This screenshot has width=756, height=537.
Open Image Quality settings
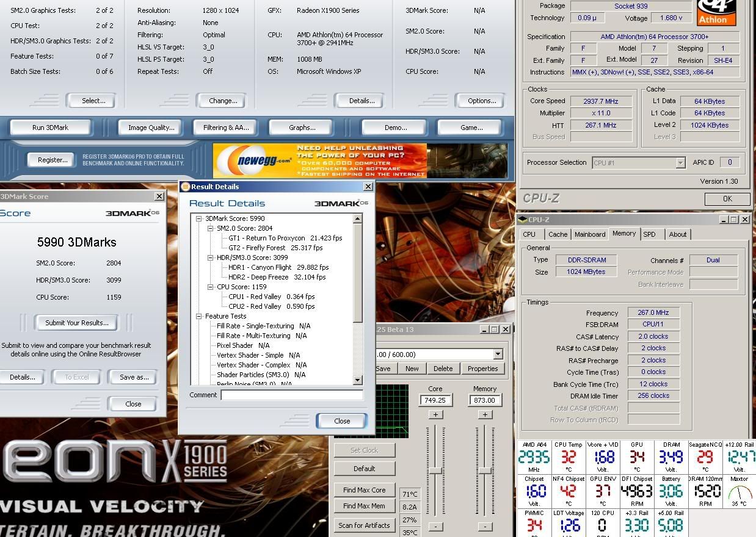(151, 128)
